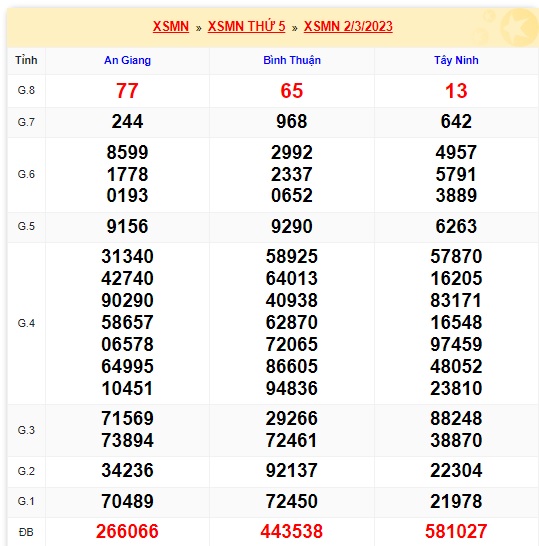Screen dimensions: 539x546
Task: Click G.4 number 23810
Action: pyautogui.click(x=456, y=388)
